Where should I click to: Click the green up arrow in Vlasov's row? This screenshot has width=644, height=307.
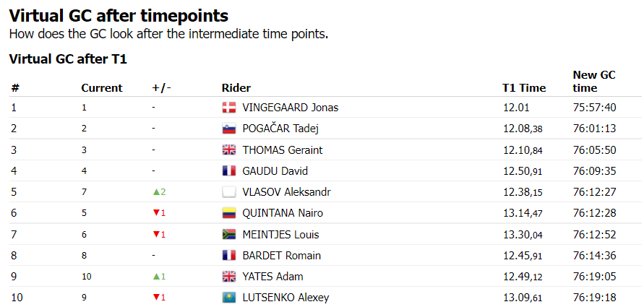[x=155, y=192]
